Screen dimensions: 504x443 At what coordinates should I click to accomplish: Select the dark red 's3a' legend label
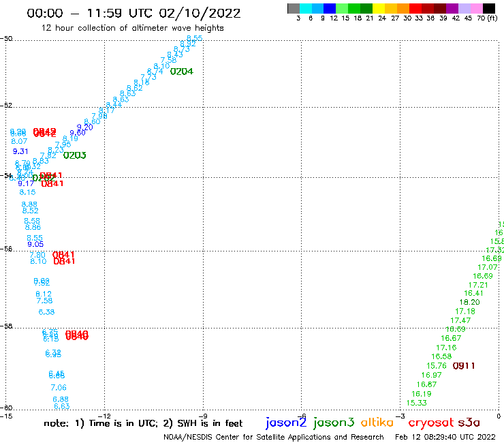(469, 423)
